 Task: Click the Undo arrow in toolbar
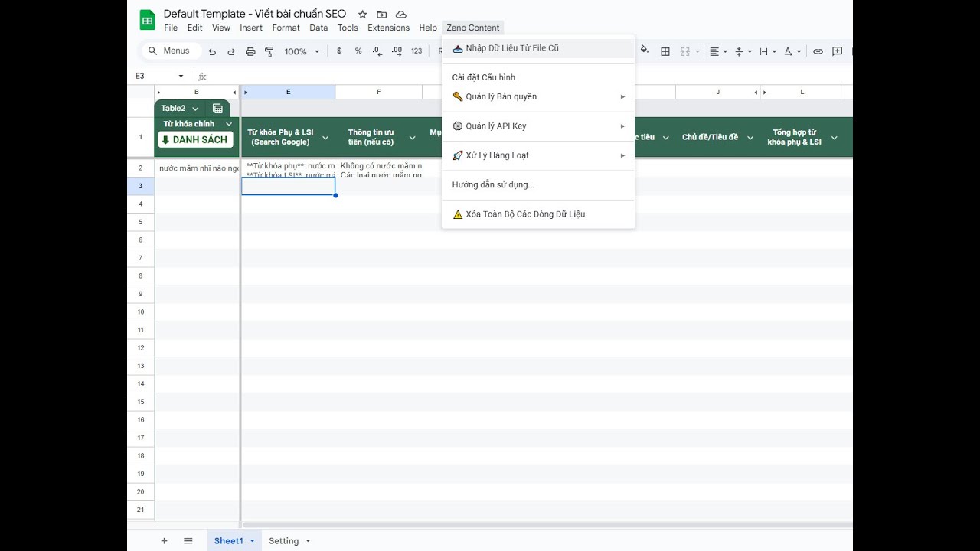click(212, 51)
